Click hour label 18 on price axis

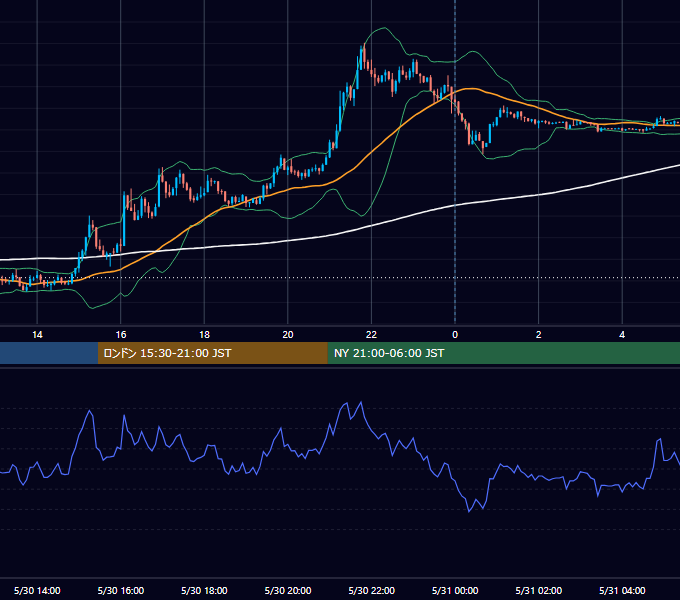click(204, 335)
